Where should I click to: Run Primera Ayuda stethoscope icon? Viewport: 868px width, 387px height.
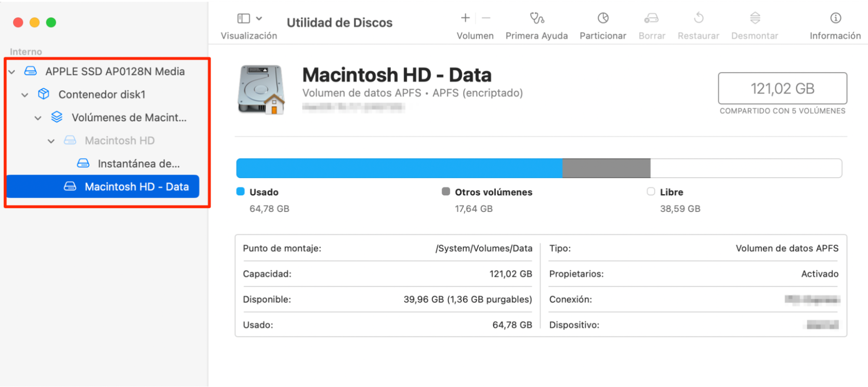click(x=537, y=18)
